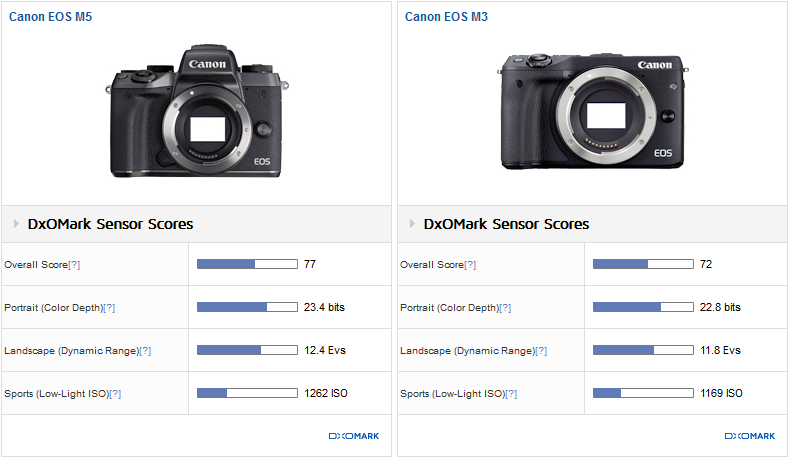
Task: Open the M3 Overall Score [?] help link
Action: point(470,265)
